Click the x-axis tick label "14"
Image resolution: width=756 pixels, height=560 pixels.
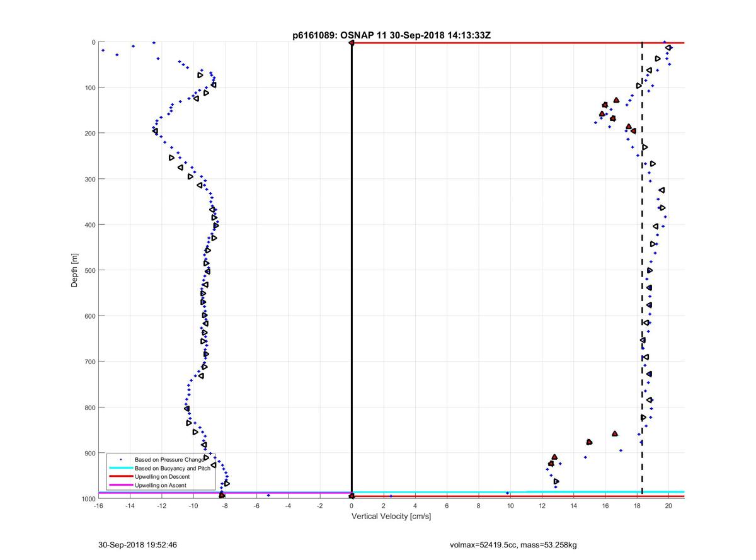tap(573, 506)
